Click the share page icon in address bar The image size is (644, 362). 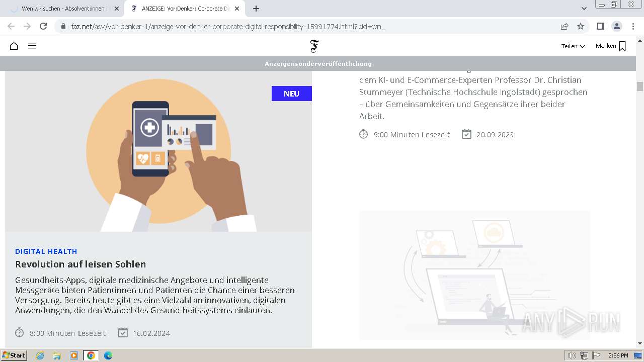565,26
